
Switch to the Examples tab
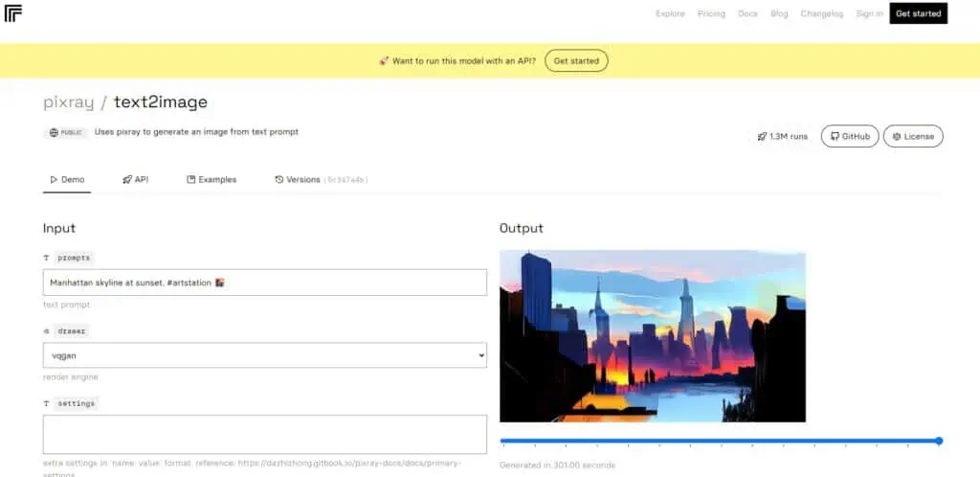[x=212, y=180]
